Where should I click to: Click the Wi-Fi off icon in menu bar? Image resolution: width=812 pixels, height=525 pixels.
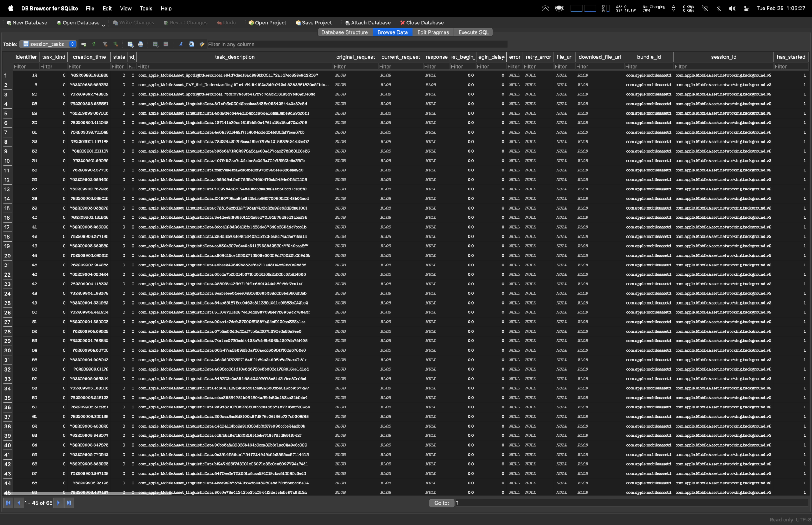[x=705, y=8]
